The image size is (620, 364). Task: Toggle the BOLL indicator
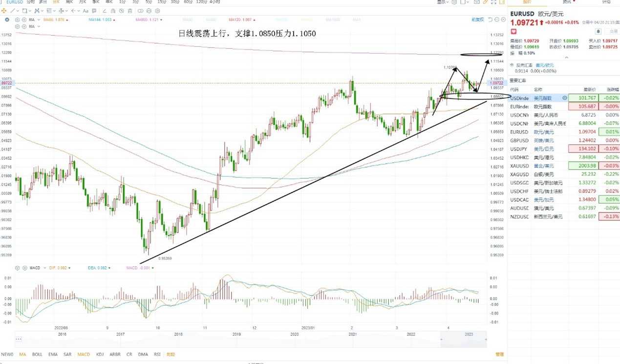click(x=37, y=354)
